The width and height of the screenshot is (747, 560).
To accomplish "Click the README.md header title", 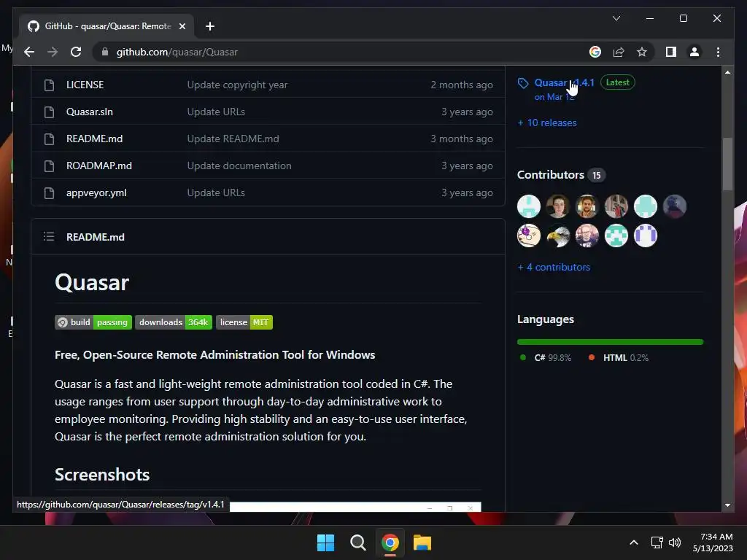I will (x=96, y=237).
